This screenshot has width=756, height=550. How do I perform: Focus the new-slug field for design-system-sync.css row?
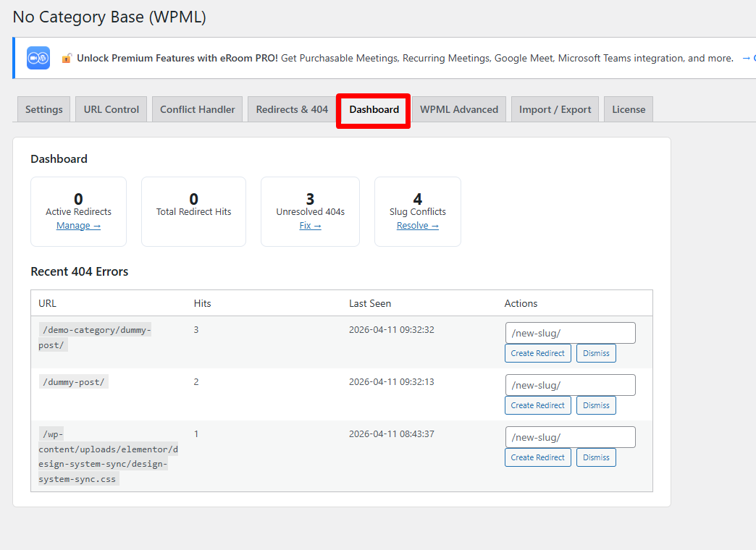pyautogui.click(x=571, y=437)
